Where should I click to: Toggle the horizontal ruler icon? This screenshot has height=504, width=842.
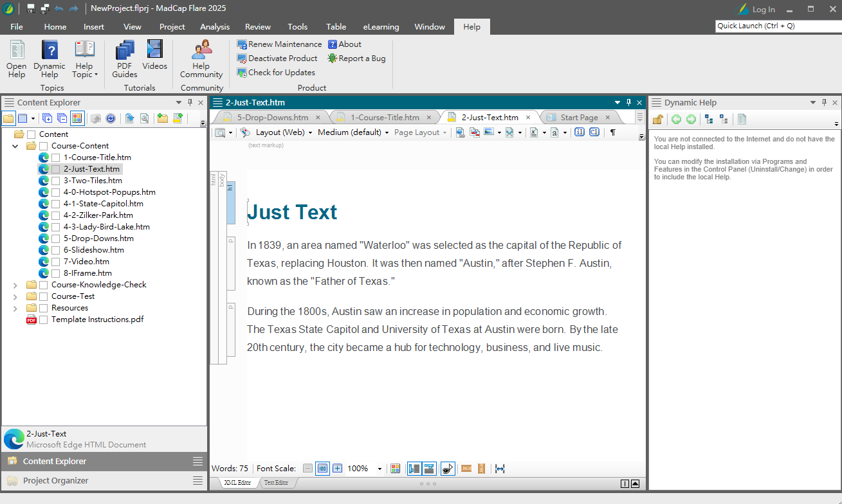(x=466, y=469)
